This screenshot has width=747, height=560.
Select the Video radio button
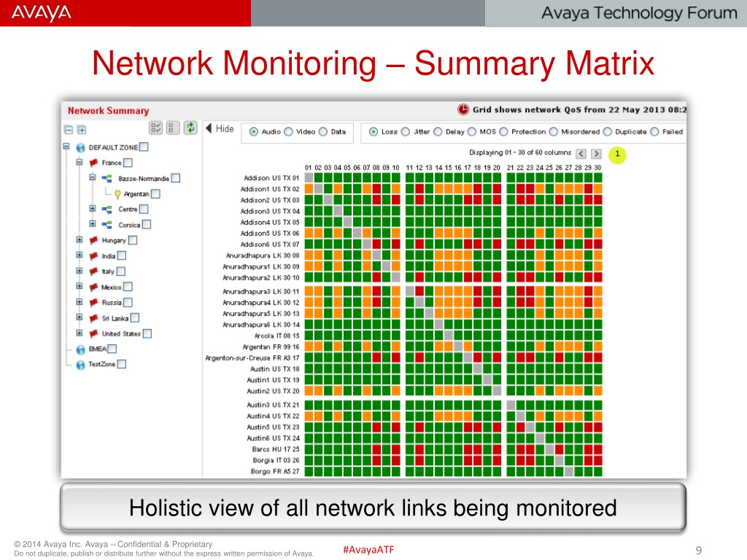(x=289, y=131)
